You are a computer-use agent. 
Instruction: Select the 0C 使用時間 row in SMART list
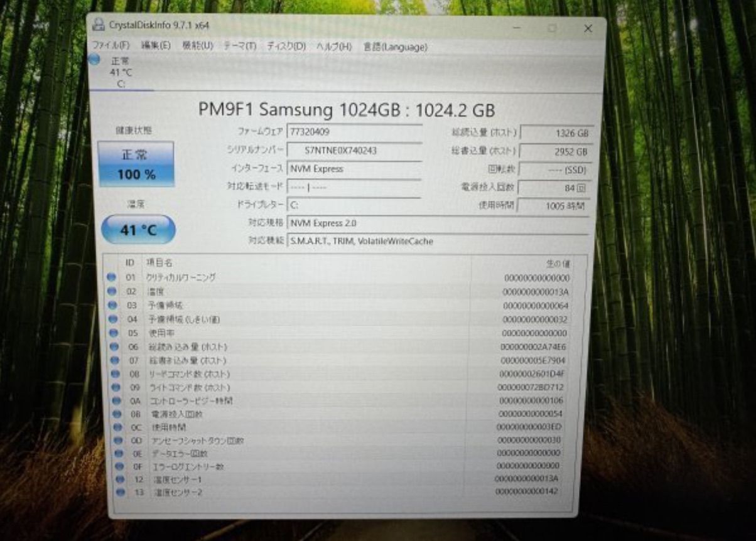pyautogui.click(x=314, y=427)
